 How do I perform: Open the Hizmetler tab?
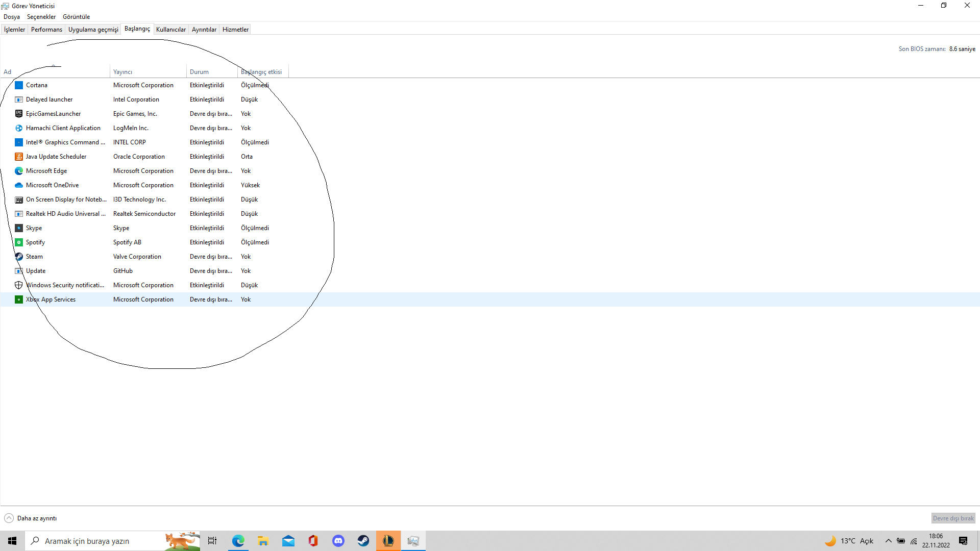click(x=235, y=30)
